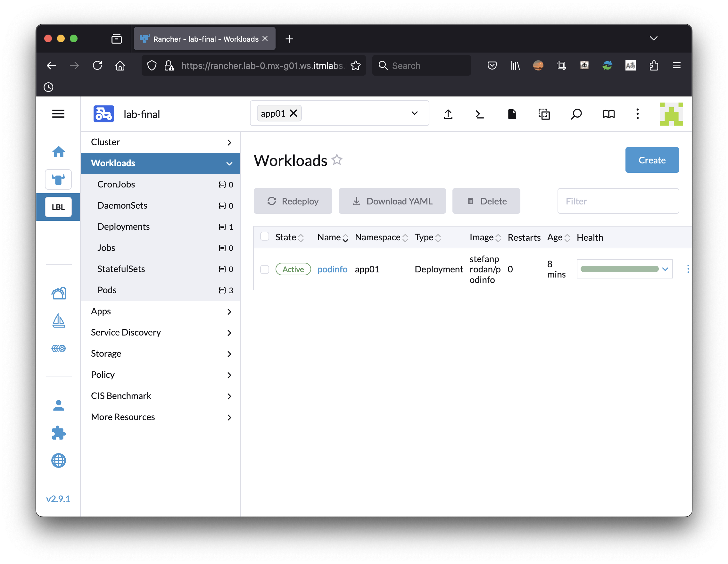Viewport: 728px width, 564px height.
Task: Open Extensions puzzle piece icon
Action: (59, 433)
